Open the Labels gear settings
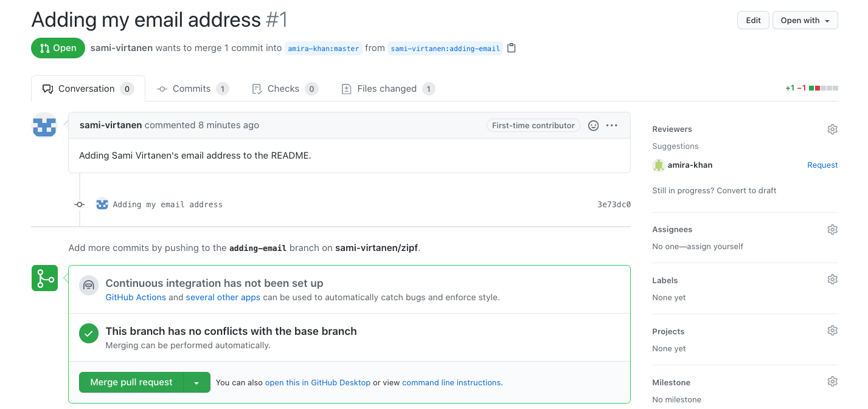868x409 pixels. coord(833,280)
